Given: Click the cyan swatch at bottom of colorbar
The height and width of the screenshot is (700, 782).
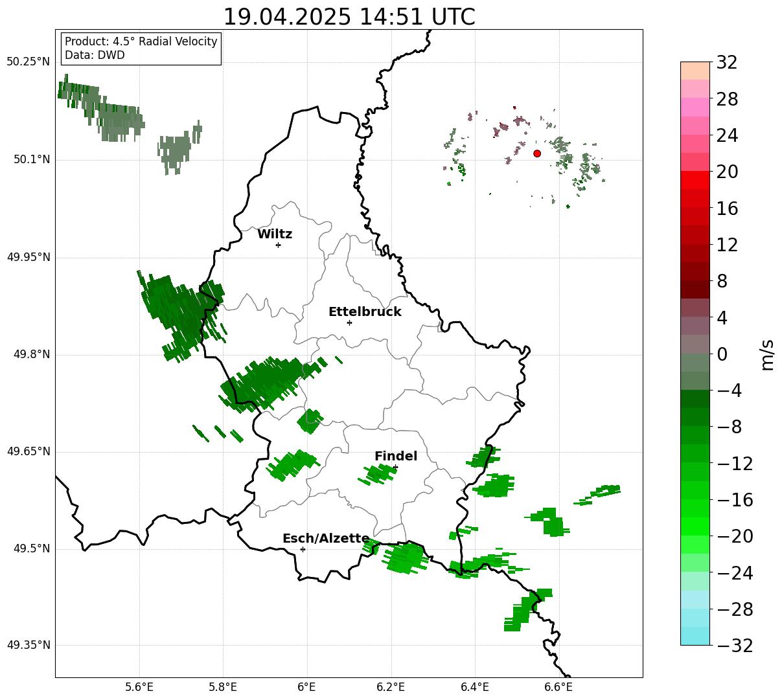Looking at the screenshot, I should pos(695,636).
